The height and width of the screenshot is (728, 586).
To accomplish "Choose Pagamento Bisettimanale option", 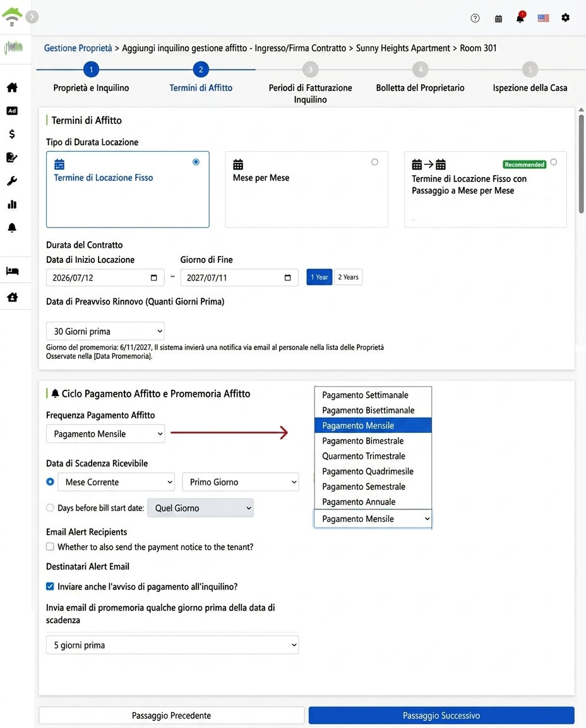I will click(373, 410).
